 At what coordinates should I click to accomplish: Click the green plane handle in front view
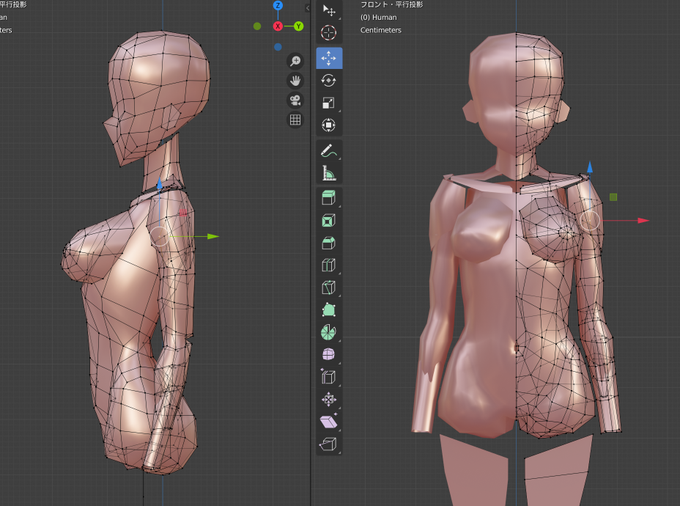point(613,197)
